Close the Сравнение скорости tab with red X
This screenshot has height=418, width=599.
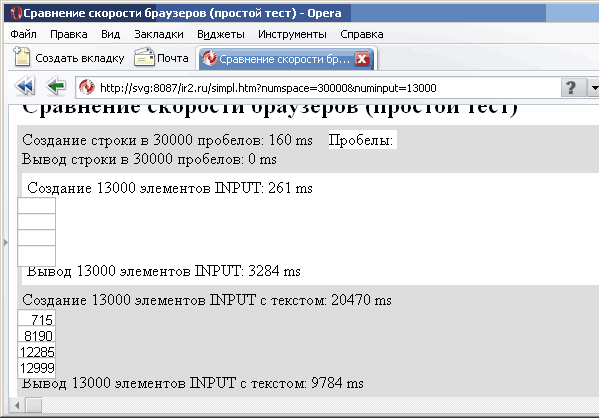click(362, 59)
